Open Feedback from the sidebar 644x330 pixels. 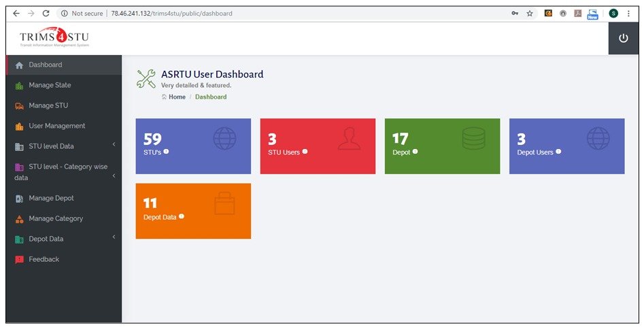[x=44, y=259]
